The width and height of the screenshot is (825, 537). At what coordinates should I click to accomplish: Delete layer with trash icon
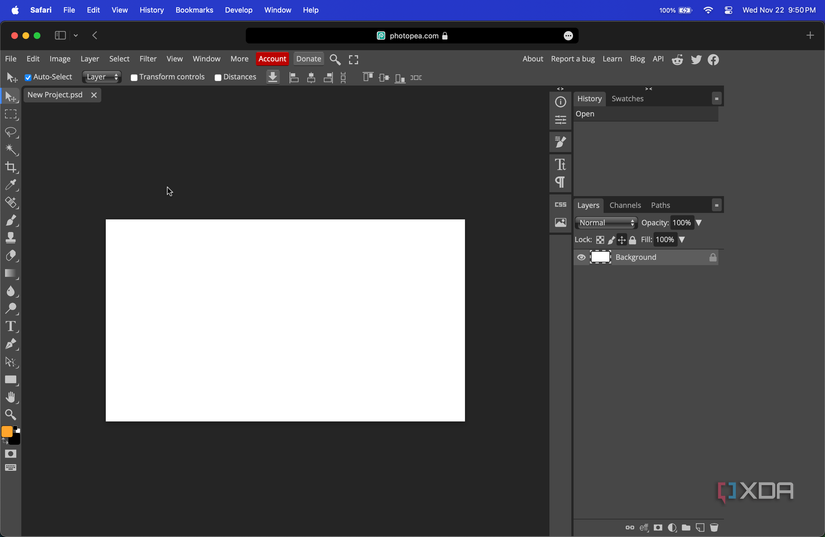click(x=714, y=528)
